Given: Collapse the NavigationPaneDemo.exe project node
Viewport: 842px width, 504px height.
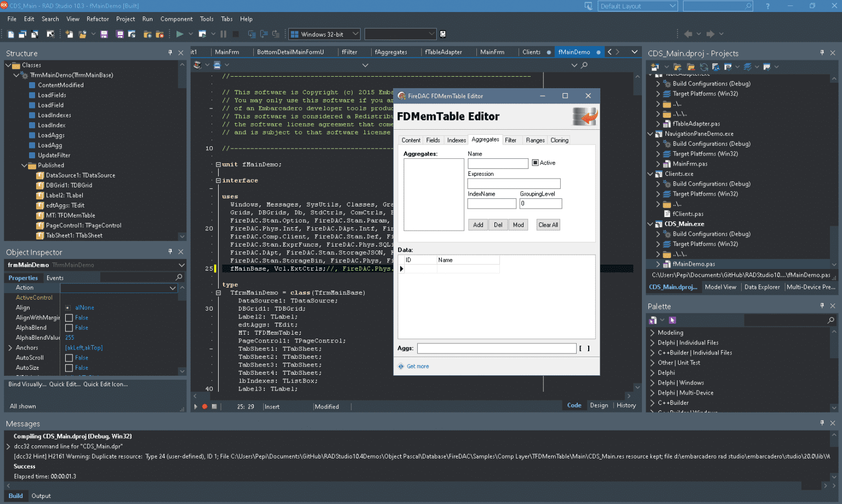Looking at the screenshot, I should click(651, 134).
